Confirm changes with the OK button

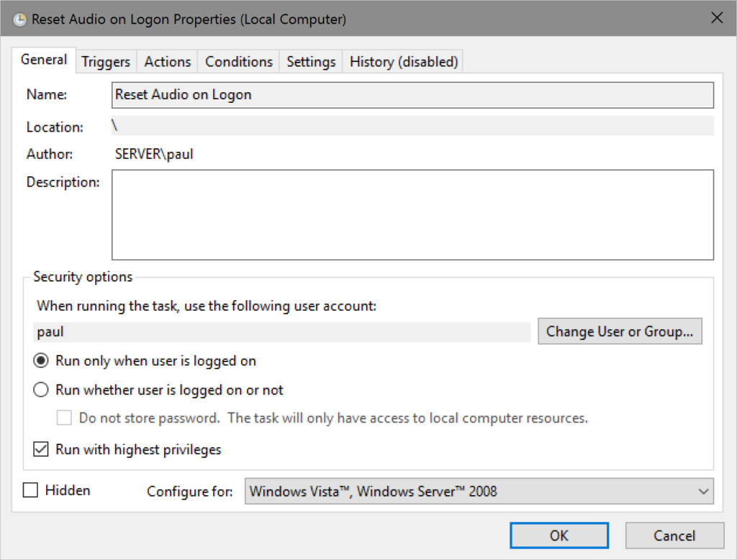(x=559, y=536)
